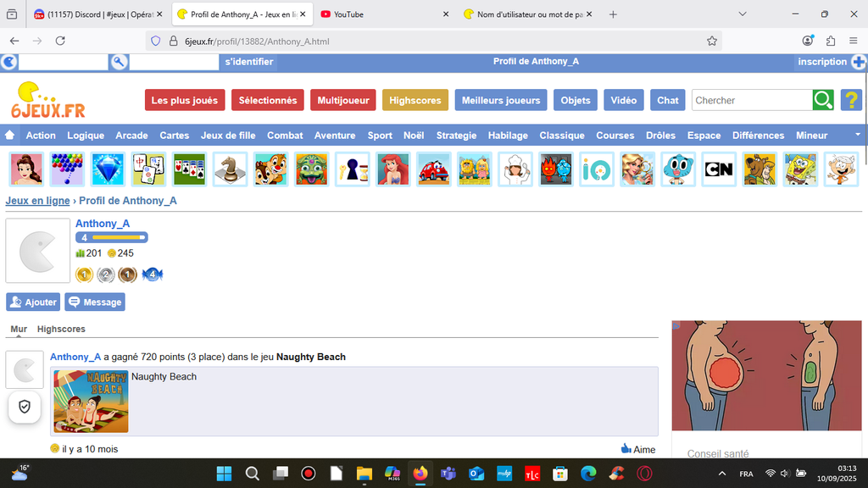Open the Loud House boy game icon
Viewport: 868px width, 488px height.
click(x=842, y=169)
